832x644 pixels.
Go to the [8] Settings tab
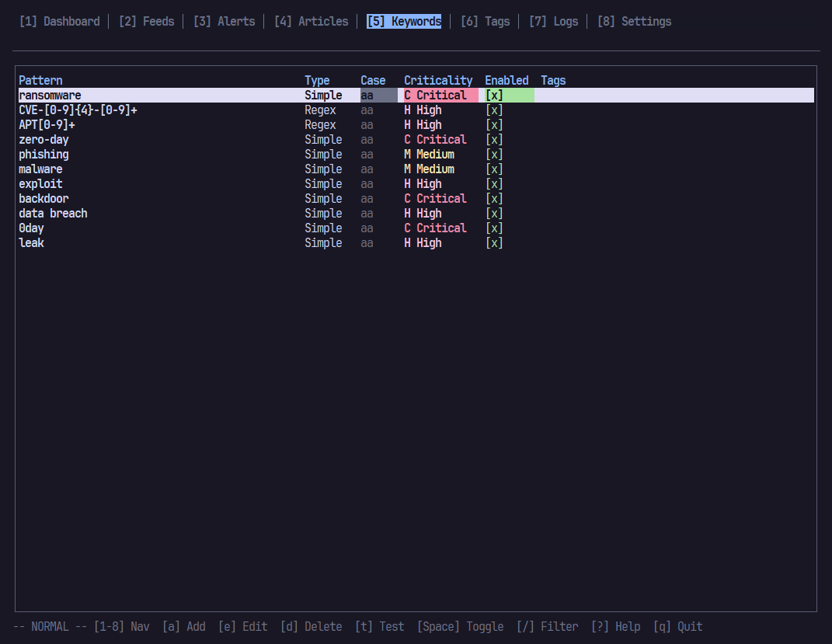[634, 21]
